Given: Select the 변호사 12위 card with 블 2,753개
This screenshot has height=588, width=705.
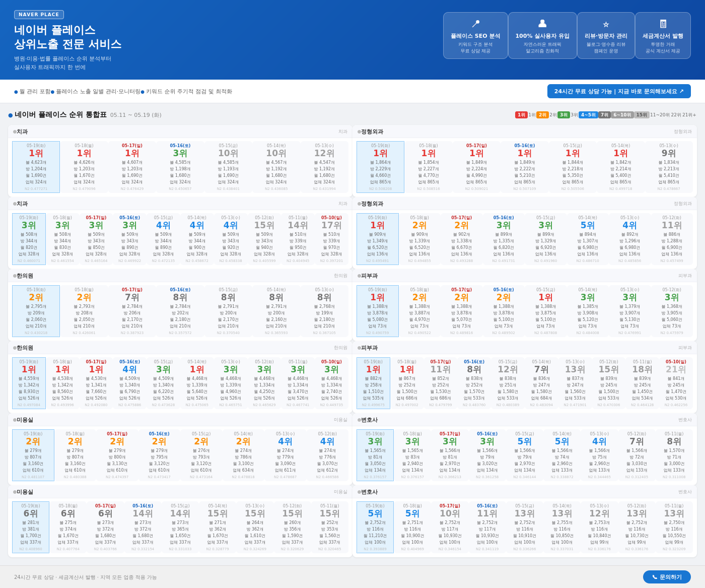Looking at the screenshot, I should click(x=599, y=527).
